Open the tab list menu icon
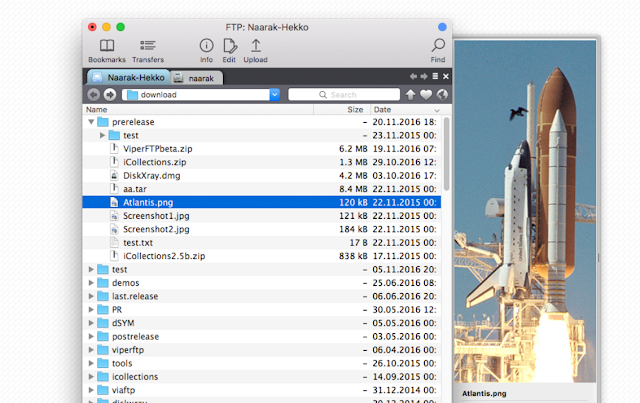 coord(435,76)
